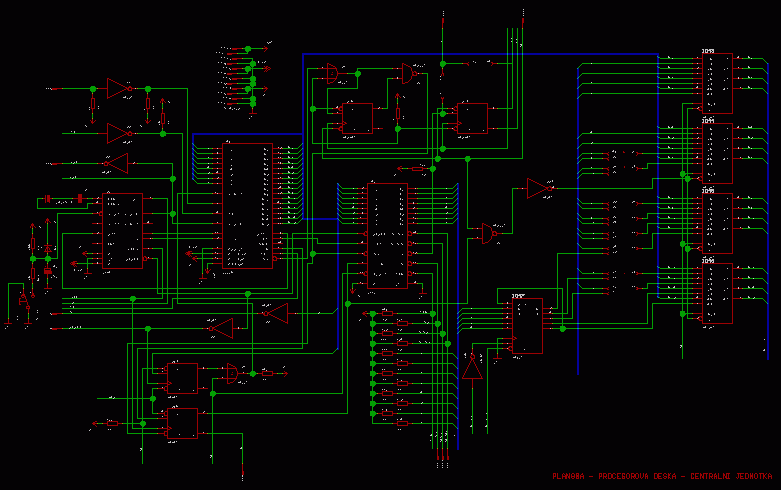Select the wide chip right of the processor
Screen dimensions: 781x490
pyautogui.click(x=388, y=236)
